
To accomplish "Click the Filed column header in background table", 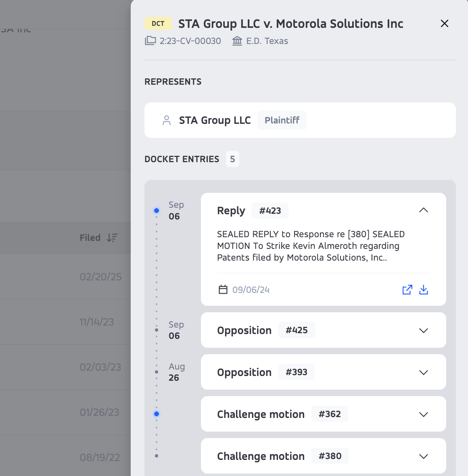I will (x=90, y=238).
